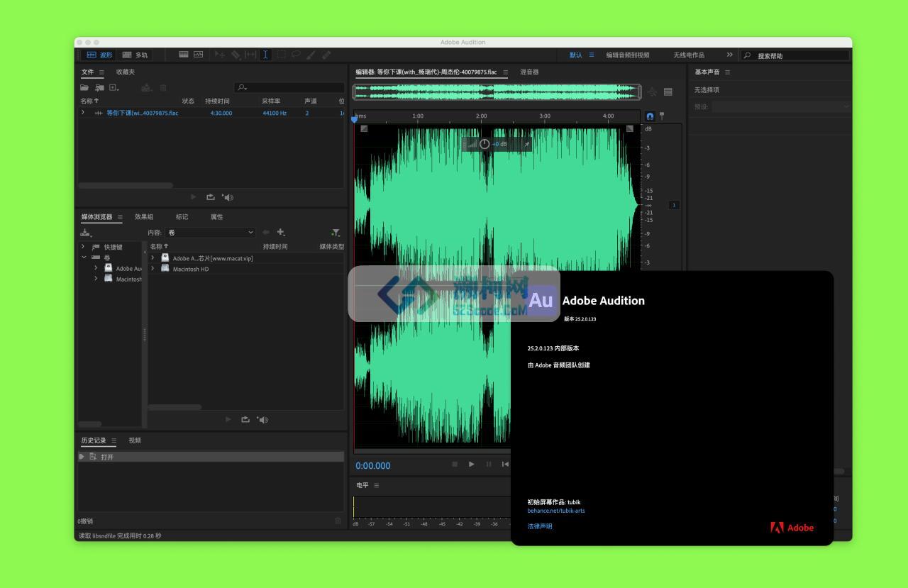Screen dimensions: 908x588
Task: Pin the HUD volume overlay
Action: coord(526,144)
